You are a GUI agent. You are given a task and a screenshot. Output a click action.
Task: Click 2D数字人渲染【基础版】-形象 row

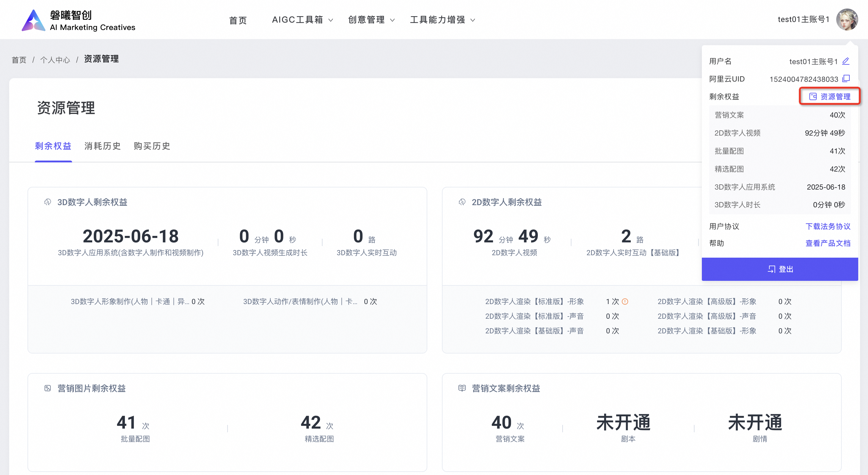[724, 331]
